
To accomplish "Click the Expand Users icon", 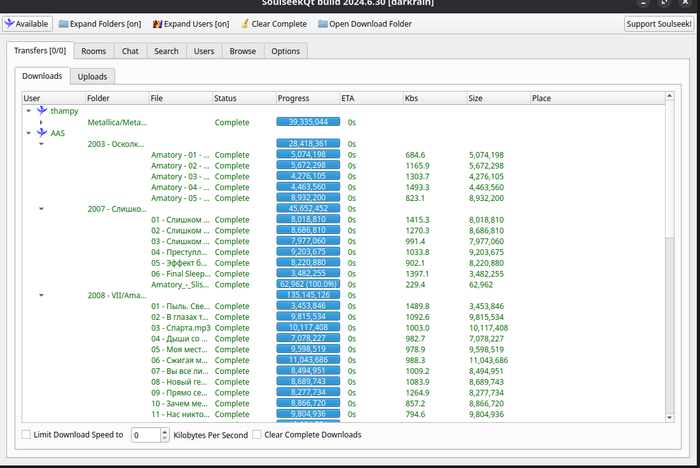I will coord(157,24).
